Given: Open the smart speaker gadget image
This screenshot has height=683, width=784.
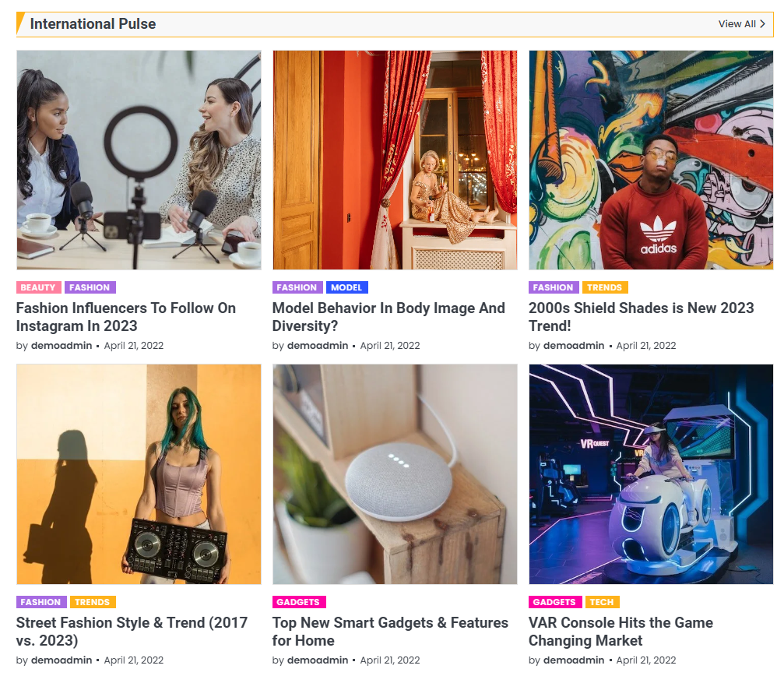Looking at the screenshot, I should [395, 474].
